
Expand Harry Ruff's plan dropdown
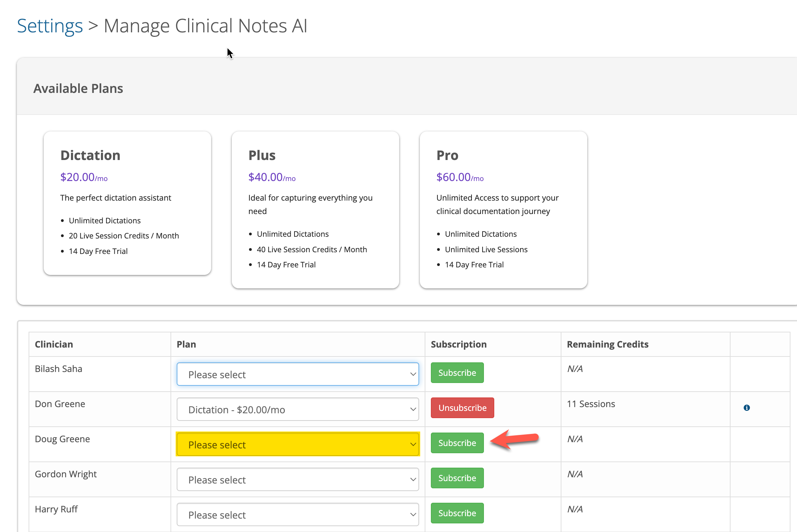pos(298,514)
